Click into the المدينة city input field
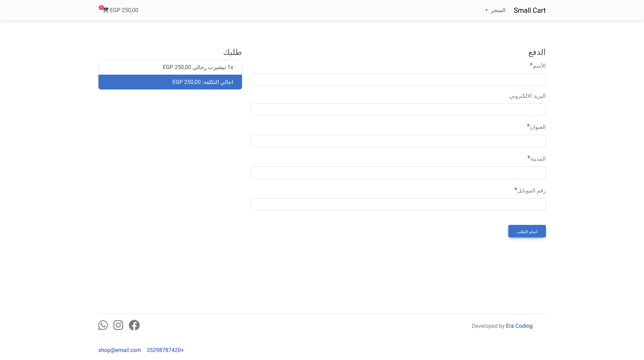Image resolution: width=644 pixels, height=360 pixels. pyautogui.click(x=398, y=173)
